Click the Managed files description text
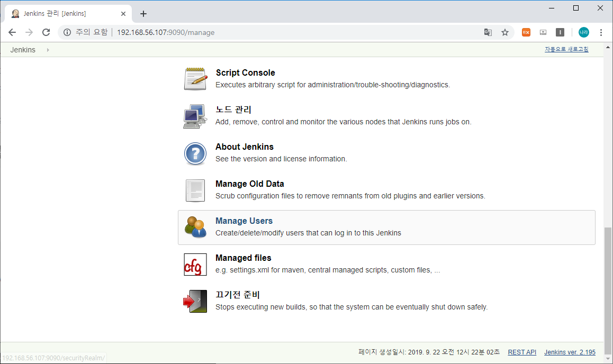Image resolution: width=613 pixels, height=364 pixels. pos(328,270)
